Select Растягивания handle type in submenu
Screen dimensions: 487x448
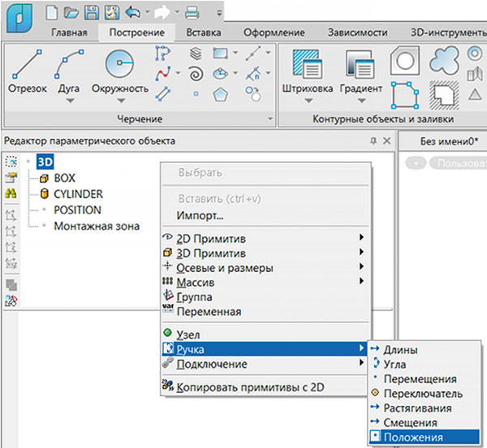(425, 408)
